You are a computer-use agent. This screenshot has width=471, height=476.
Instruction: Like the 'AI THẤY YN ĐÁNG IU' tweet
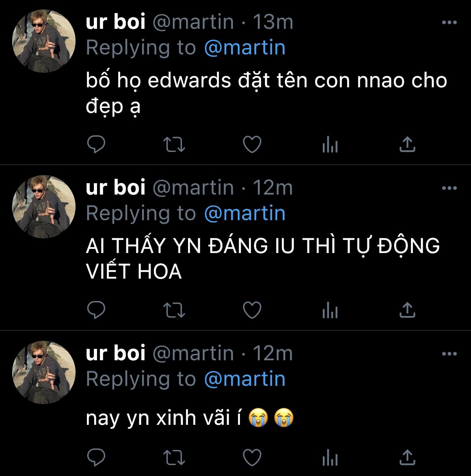pos(252,310)
